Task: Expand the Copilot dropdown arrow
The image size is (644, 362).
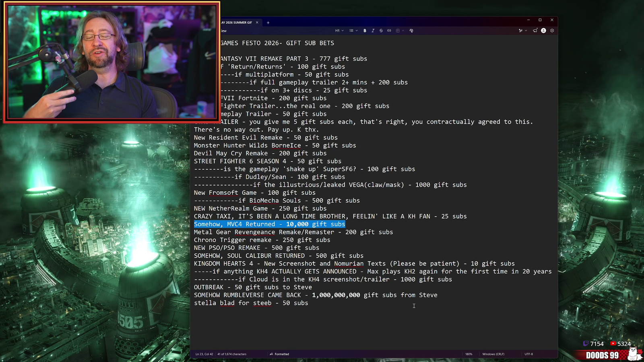Action: point(526,31)
